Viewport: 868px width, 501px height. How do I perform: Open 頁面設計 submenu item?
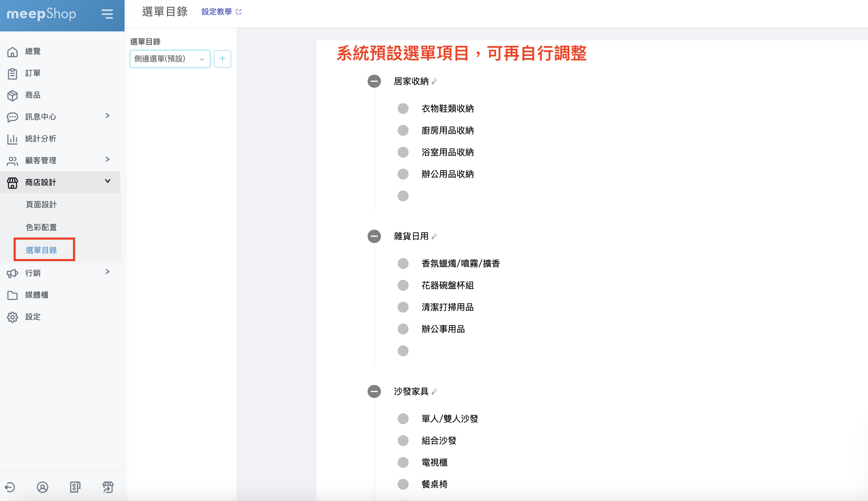coord(41,205)
